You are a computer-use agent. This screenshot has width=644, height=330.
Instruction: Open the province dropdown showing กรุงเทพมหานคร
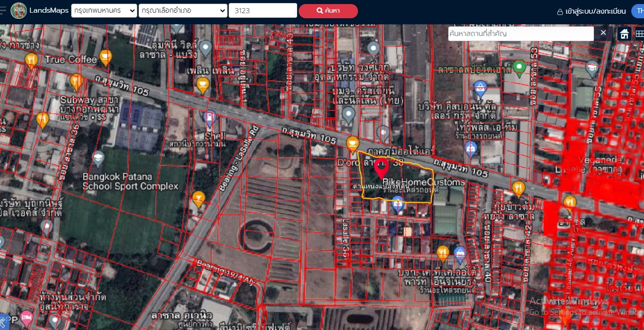(x=104, y=11)
